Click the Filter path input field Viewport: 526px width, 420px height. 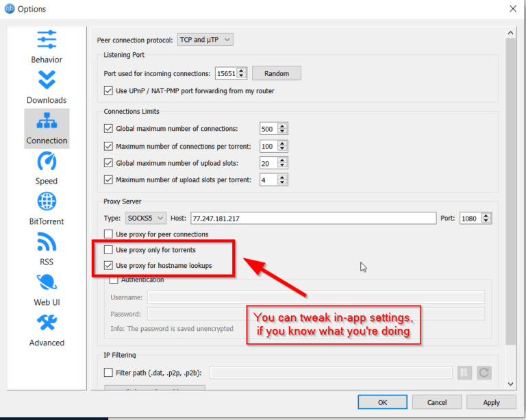coord(331,373)
